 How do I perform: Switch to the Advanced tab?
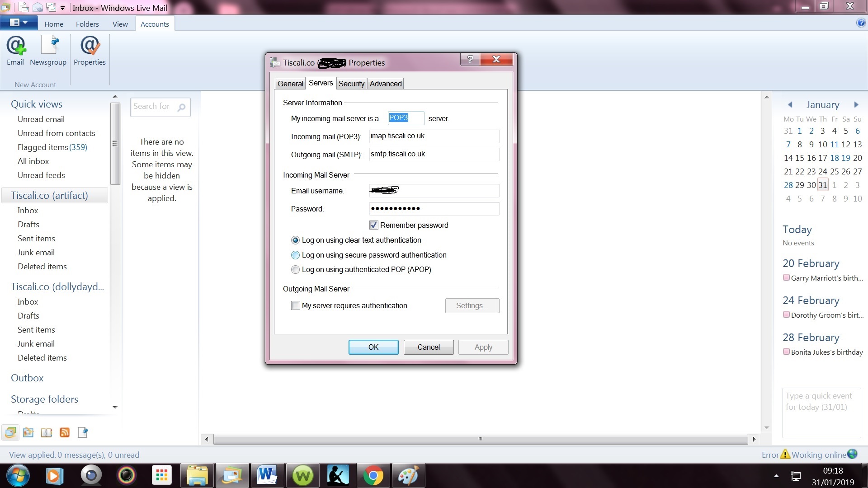pyautogui.click(x=385, y=84)
